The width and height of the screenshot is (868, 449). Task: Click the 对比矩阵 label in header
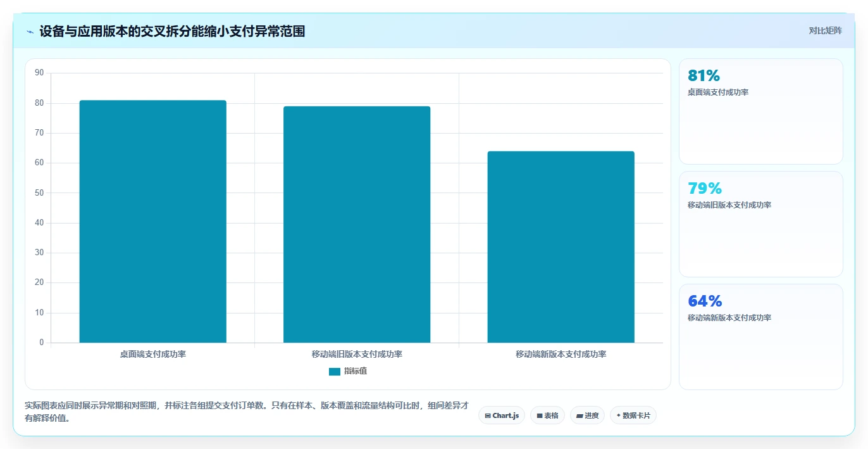tap(825, 30)
